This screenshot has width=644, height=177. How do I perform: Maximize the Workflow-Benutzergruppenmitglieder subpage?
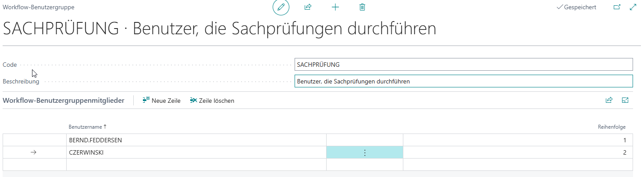625,100
